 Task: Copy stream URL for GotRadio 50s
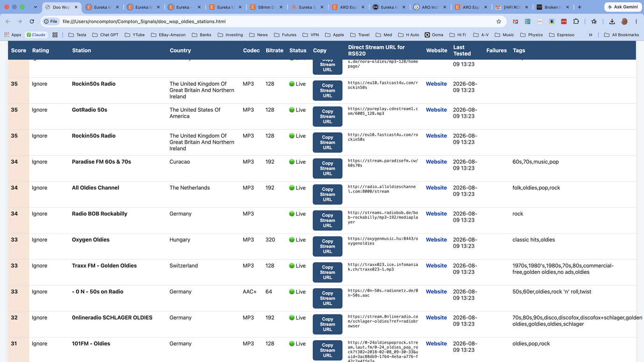pyautogui.click(x=327, y=117)
